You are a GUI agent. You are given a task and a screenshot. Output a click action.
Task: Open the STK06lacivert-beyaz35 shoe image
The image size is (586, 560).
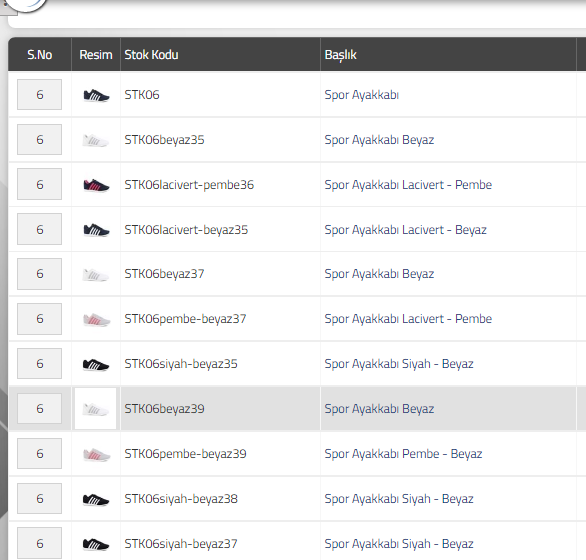(96, 230)
